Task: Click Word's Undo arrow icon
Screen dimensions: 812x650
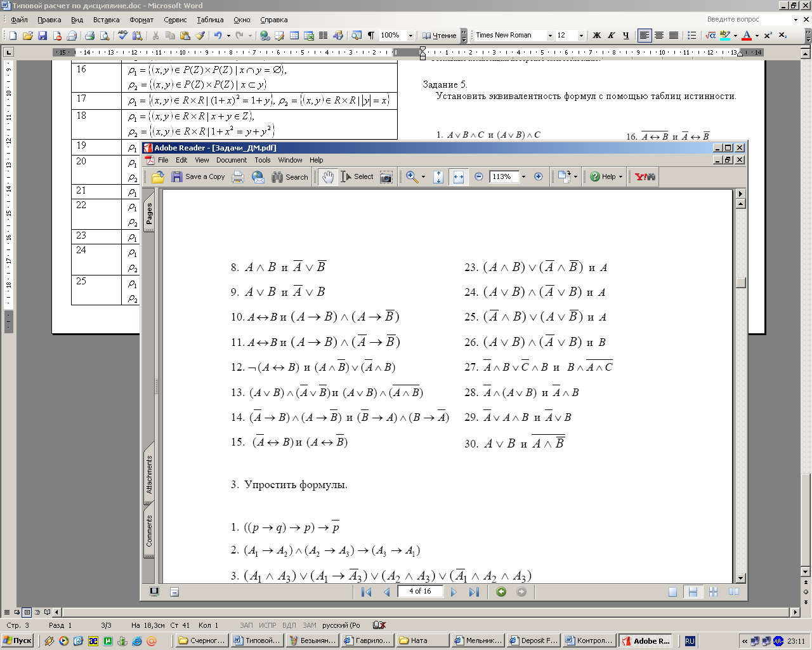Action: point(218,36)
